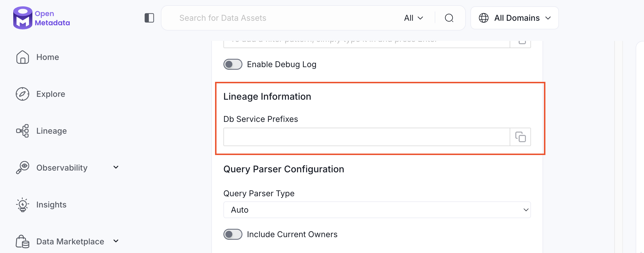Click the Insights lightbulb icon
The height and width of the screenshot is (253, 644).
22,205
